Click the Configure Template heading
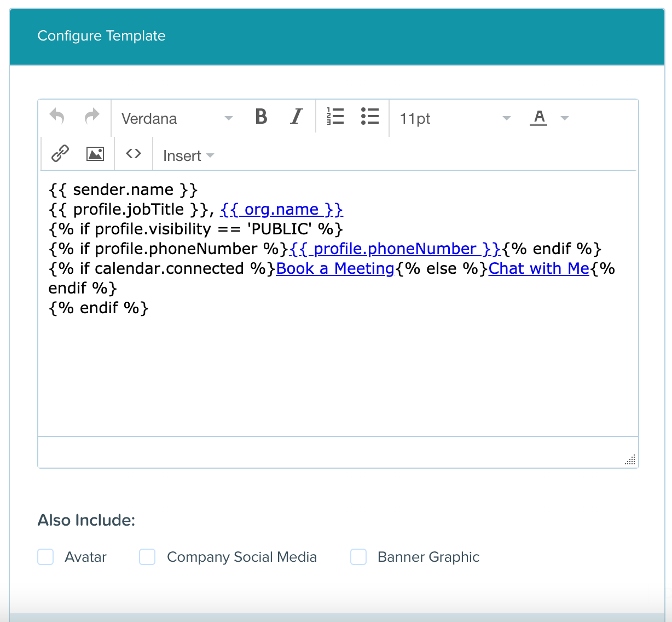672x622 pixels. pos(101,36)
